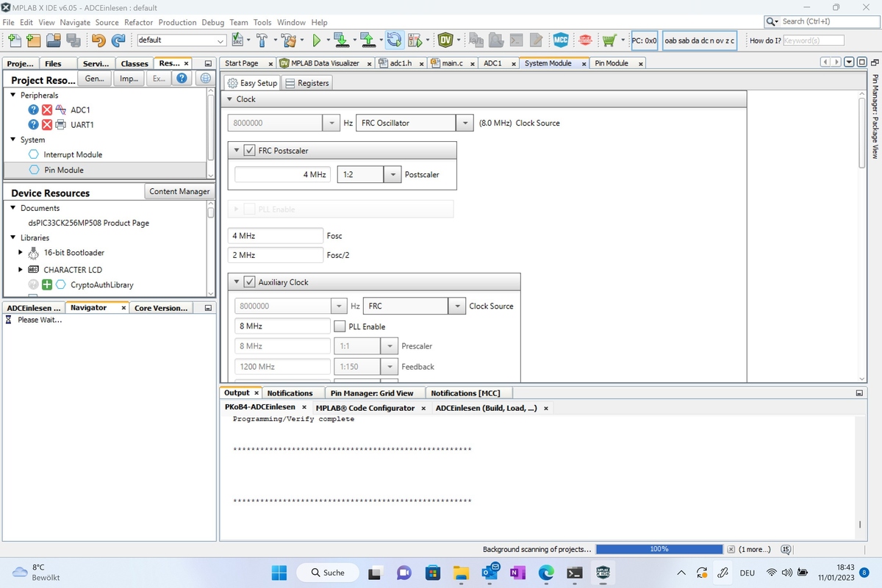Image resolution: width=882 pixels, height=588 pixels.
Task: Switch to the main.c editor tab
Action: click(x=452, y=63)
